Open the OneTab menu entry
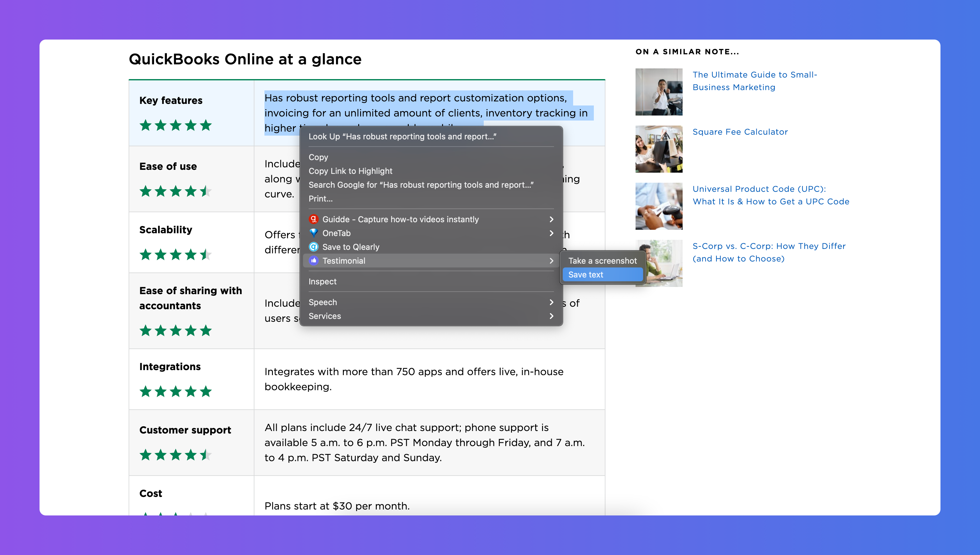 click(431, 233)
